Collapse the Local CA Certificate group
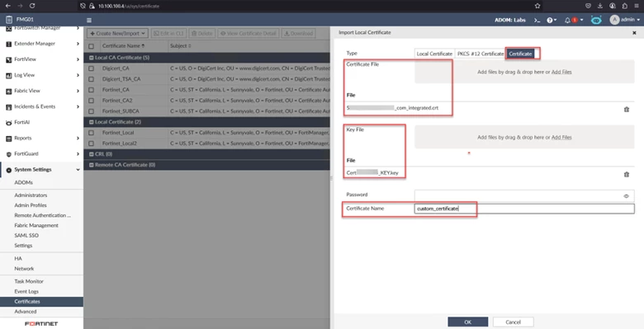 pyautogui.click(x=91, y=58)
